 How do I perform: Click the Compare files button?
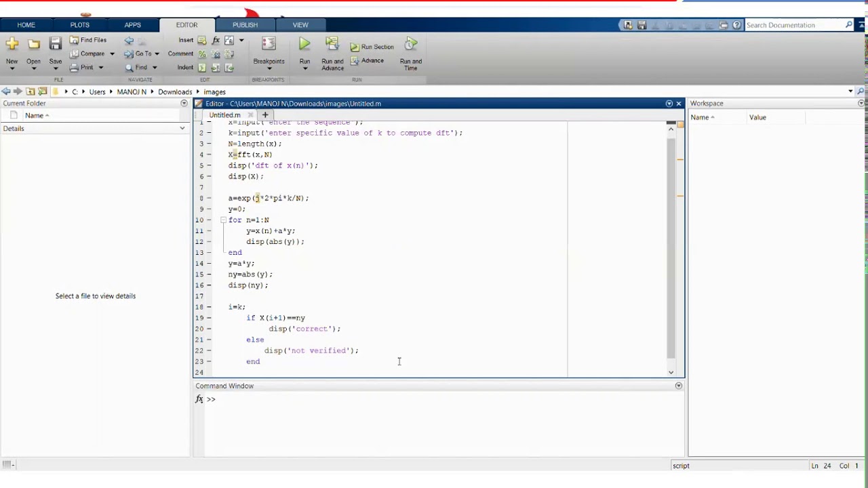[x=87, y=54]
